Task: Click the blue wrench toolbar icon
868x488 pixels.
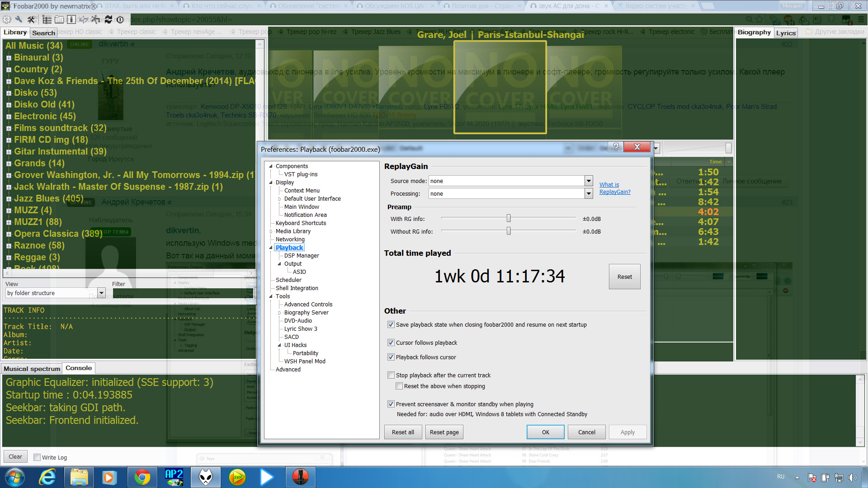Action: 19,19
